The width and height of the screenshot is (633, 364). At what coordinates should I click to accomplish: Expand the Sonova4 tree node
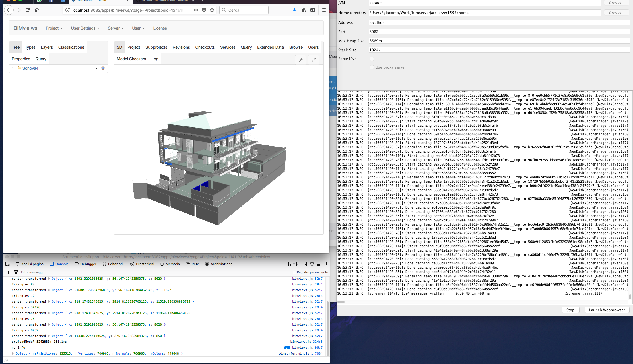(13, 68)
